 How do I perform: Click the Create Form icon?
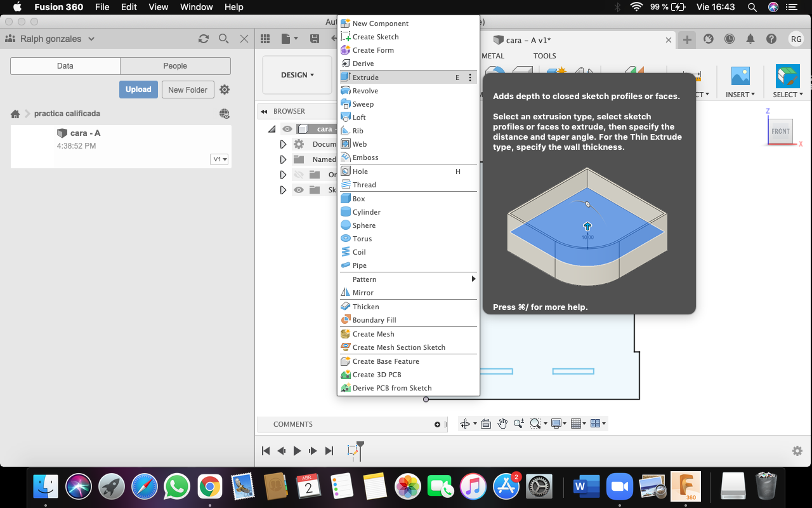(346, 50)
